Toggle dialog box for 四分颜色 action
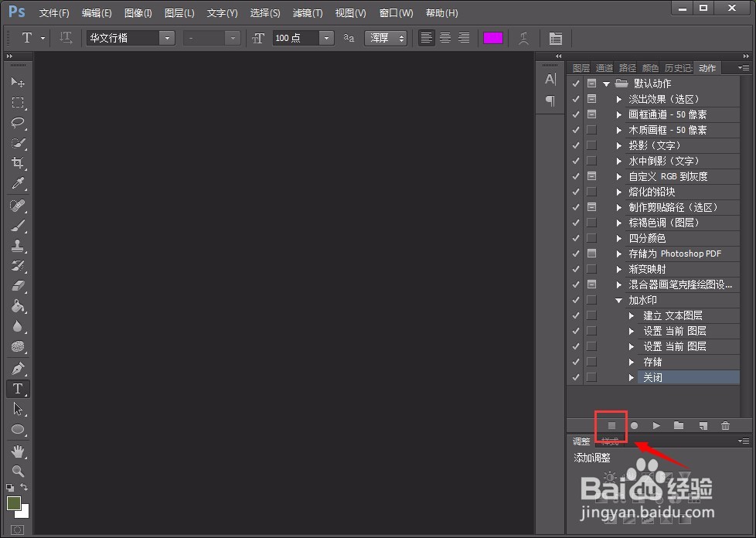 click(x=591, y=238)
